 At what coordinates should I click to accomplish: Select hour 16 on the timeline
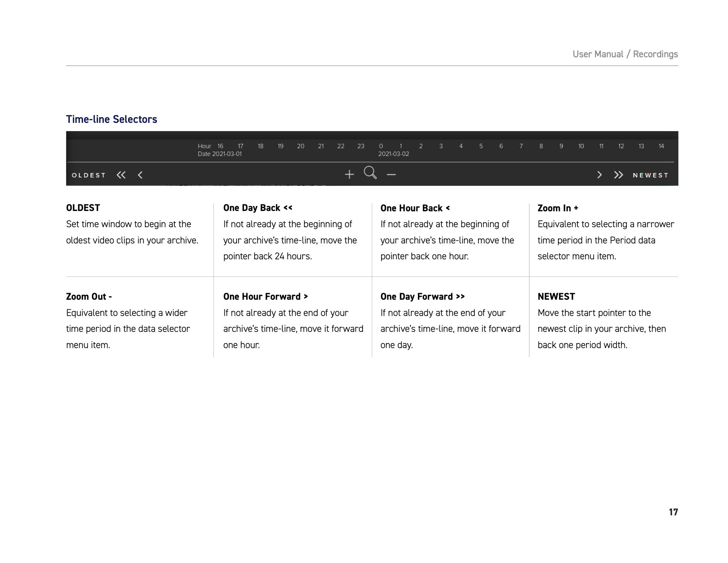coord(220,146)
